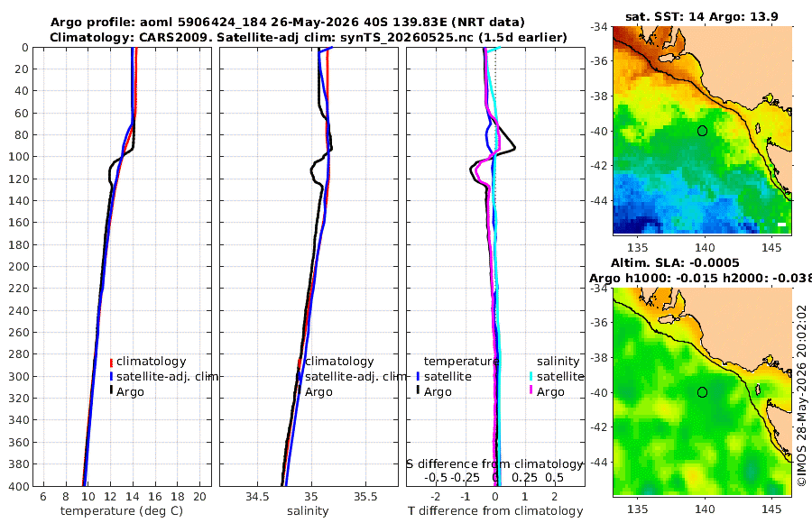Click magenta salinity Argo legend marker
The width and height of the screenshot is (812, 523).
click(531, 391)
